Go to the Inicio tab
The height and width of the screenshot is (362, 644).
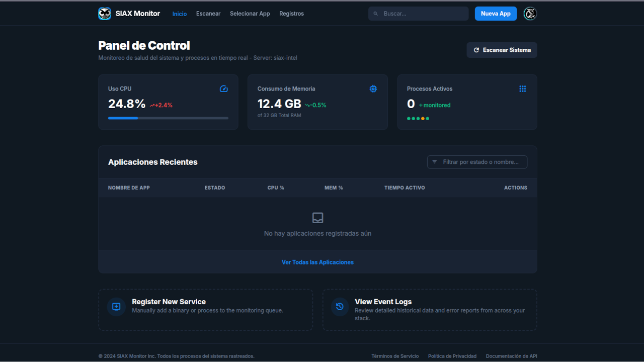pos(179,14)
